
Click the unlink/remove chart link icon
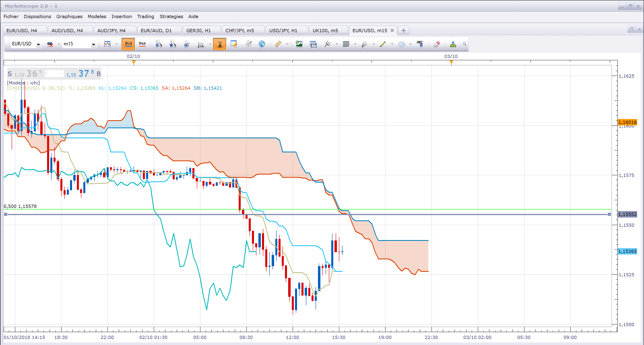click(50, 44)
